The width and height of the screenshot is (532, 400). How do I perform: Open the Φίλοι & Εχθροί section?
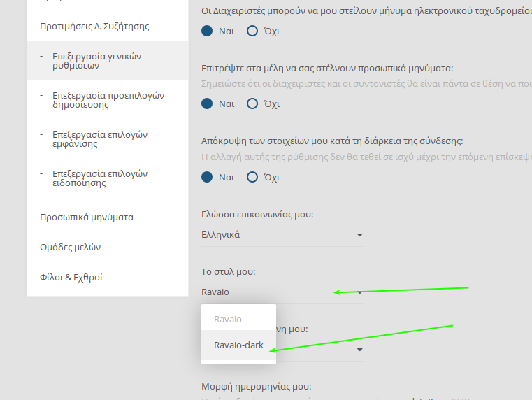[71, 277]
